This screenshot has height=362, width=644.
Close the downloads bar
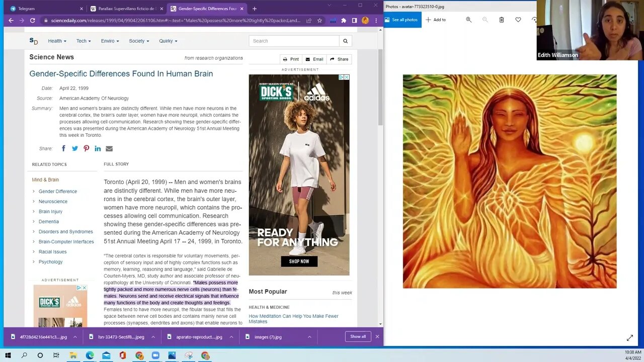pyautogui.click(x=377, y=336)
